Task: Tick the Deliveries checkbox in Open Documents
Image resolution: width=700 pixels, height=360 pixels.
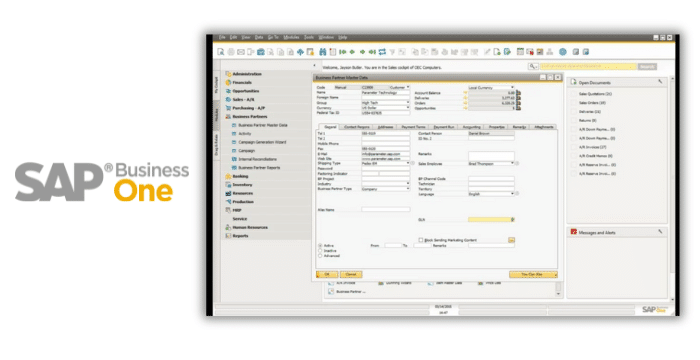Action: coord(574,112)
